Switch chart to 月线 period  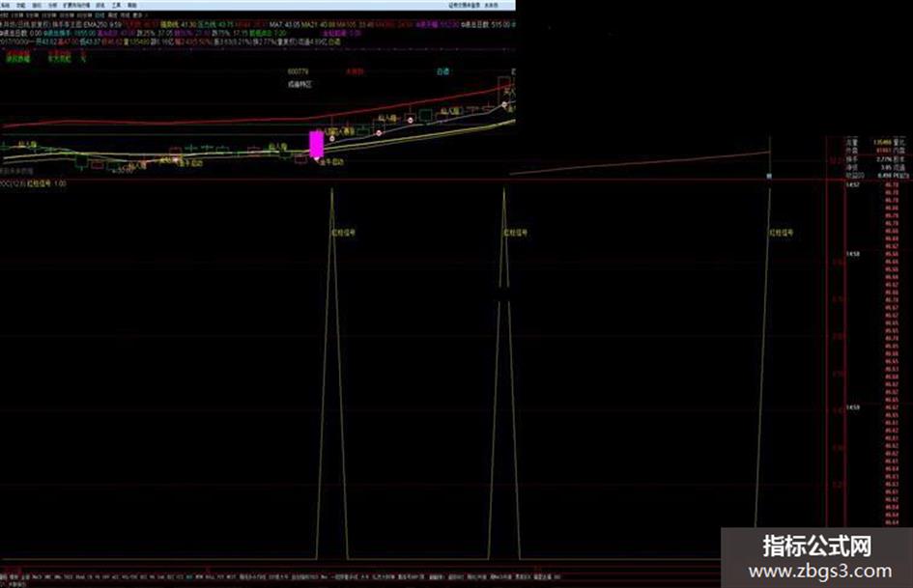click(x=125, y=15)
